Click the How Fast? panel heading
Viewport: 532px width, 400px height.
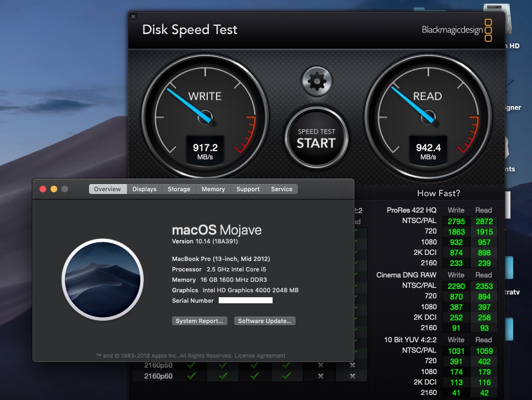[x=439, y=193]
